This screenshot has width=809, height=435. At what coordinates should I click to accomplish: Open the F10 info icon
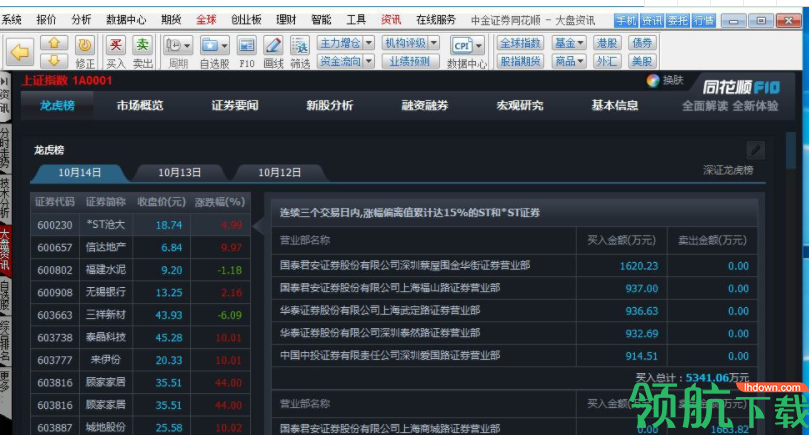pos(247,45)
